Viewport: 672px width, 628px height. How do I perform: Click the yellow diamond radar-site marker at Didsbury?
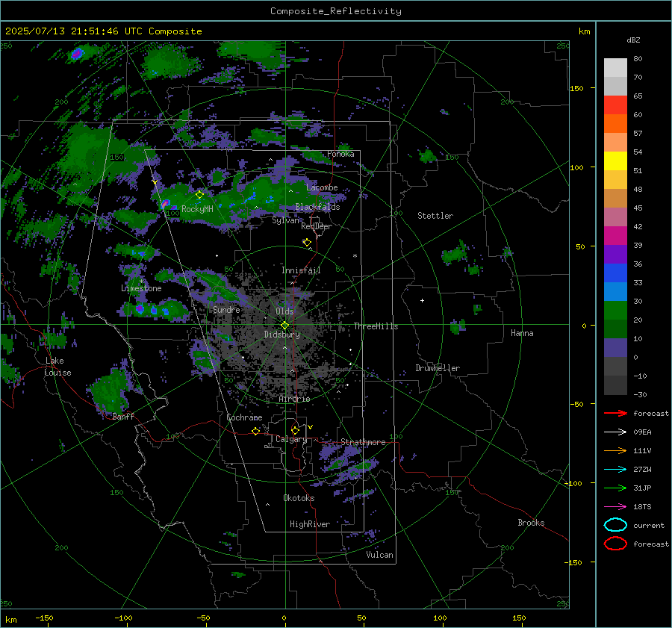(x=284, y=326)
